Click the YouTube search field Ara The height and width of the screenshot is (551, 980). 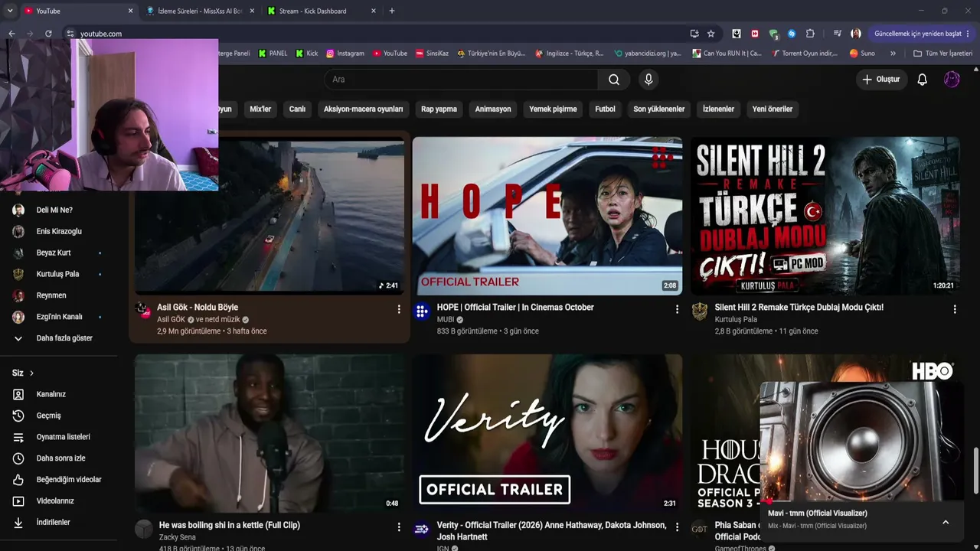(461, 80)
